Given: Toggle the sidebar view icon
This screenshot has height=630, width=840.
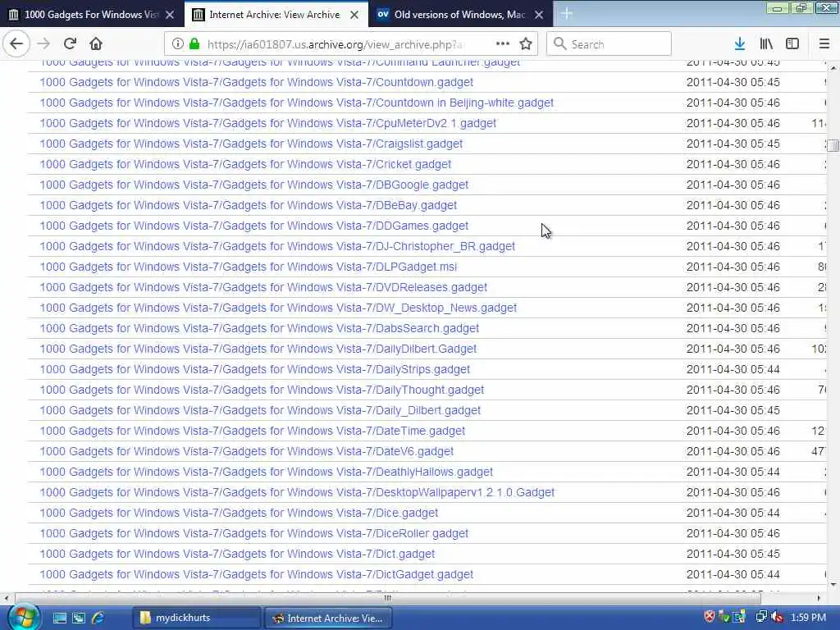Looking at the screenshot, I should click(x=792, y=44).
